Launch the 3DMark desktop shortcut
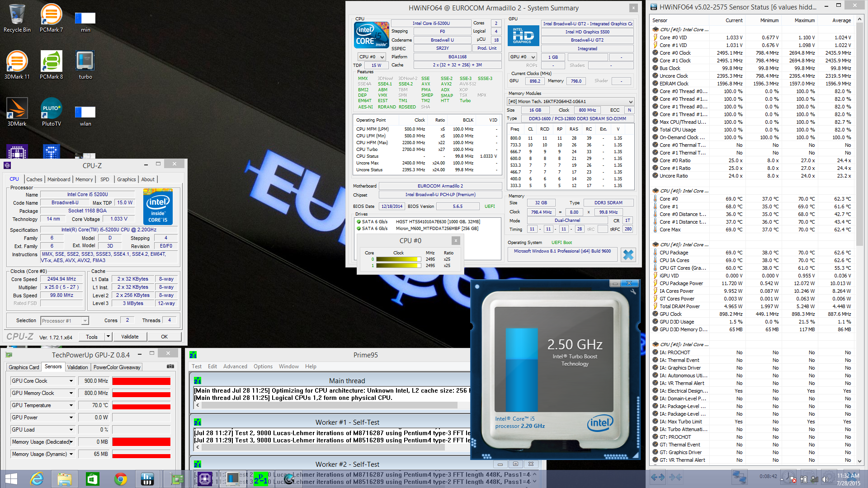This screenshot has height=488, width=868. click(17, 112)
